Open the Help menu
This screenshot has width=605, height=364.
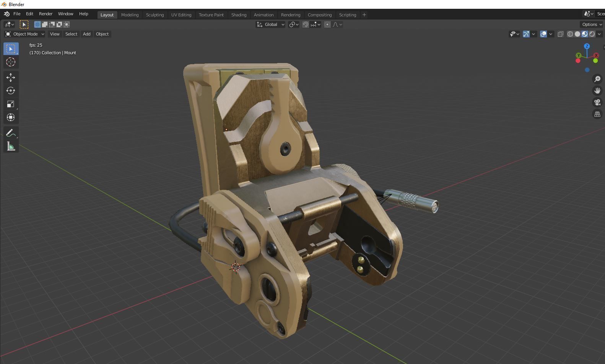[83, 14]
